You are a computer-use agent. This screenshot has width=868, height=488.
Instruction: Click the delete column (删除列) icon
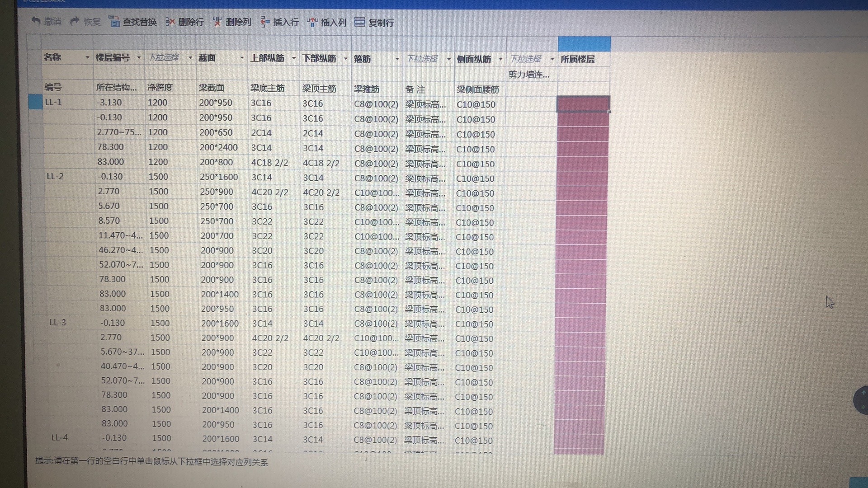tap(217, 22)
